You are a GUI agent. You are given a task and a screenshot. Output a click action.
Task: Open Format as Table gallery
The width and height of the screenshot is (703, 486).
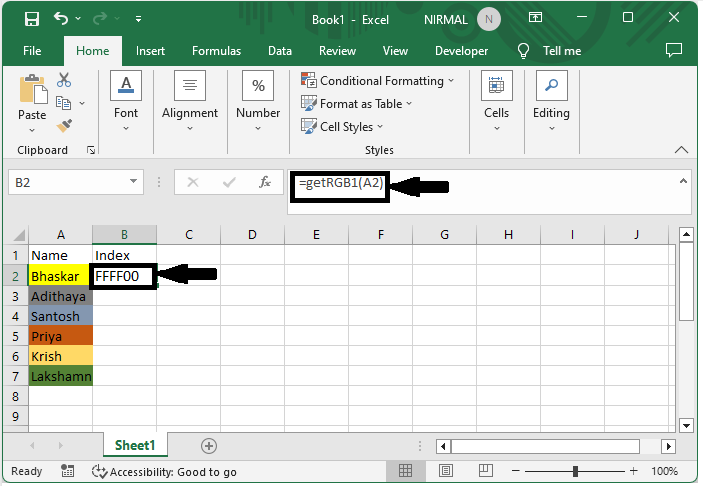(356, 104)
